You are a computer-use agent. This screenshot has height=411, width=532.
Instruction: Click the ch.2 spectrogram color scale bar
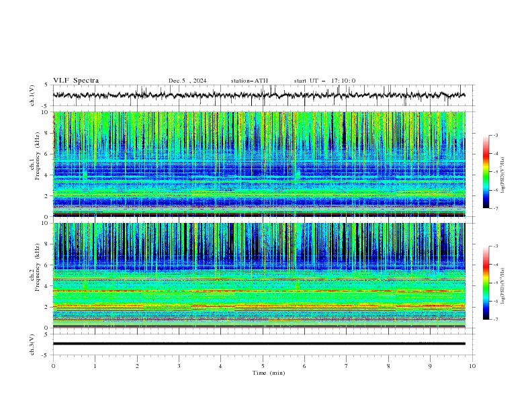[486, 283]
